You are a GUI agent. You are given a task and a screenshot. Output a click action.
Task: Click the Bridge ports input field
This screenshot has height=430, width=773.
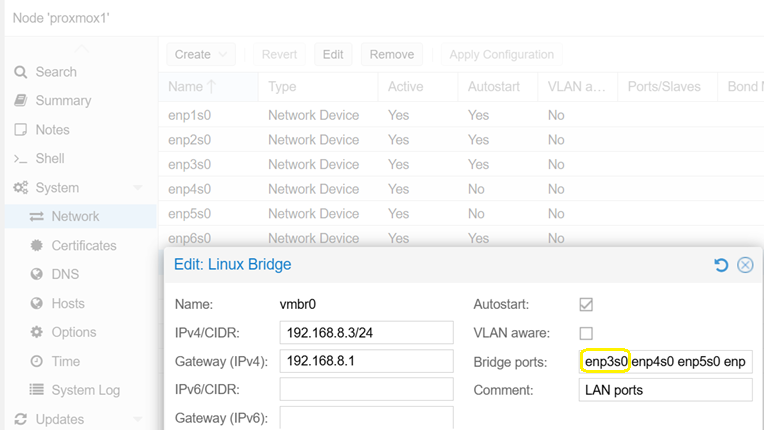coord(666,362)
